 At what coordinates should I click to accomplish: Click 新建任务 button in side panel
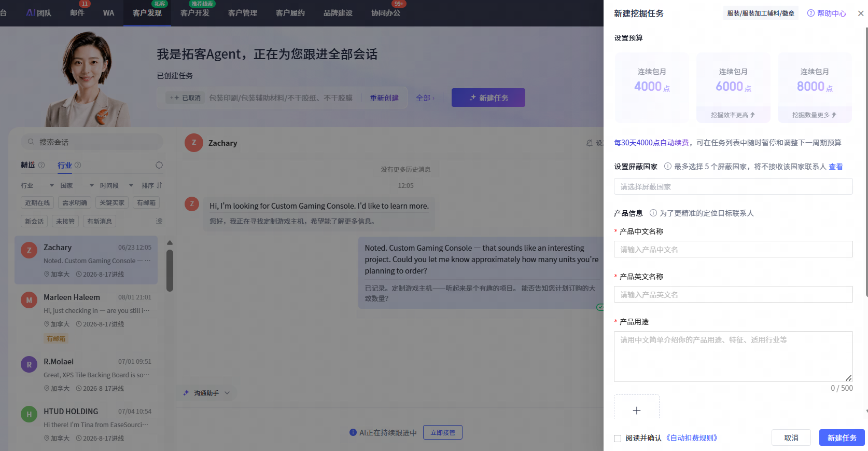pyautogui.click(x=842, y=438)
